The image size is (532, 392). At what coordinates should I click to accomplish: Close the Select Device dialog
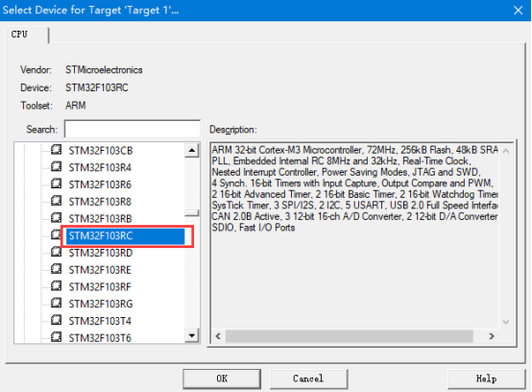[519, 11]
